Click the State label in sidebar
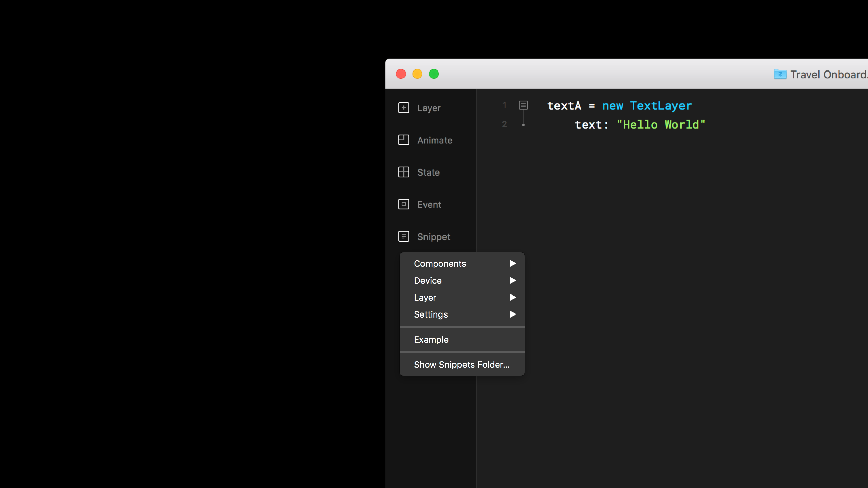 point(428,172)
